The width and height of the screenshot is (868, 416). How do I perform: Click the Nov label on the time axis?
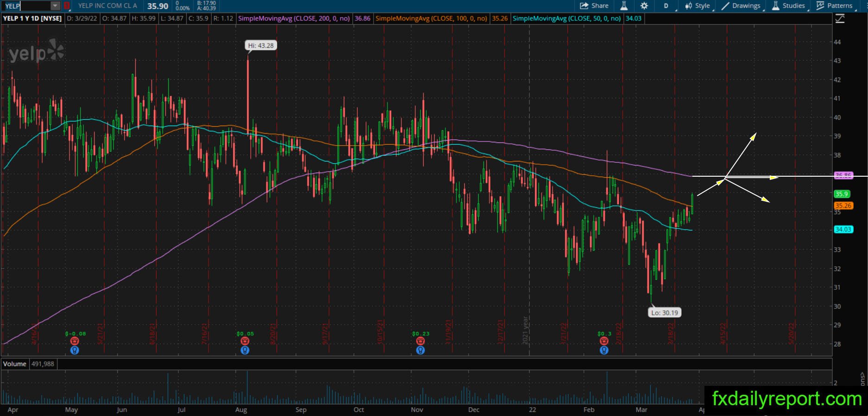(x=417, y=410)
